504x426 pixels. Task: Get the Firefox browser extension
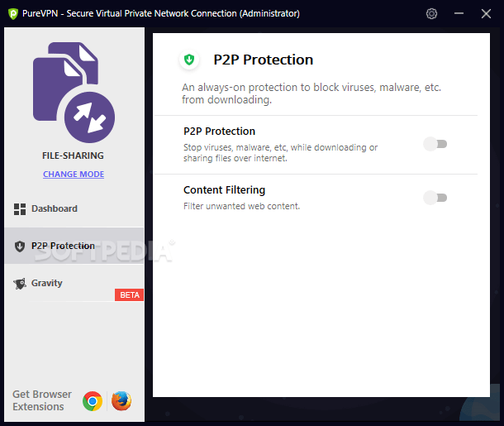pos(121,401)
